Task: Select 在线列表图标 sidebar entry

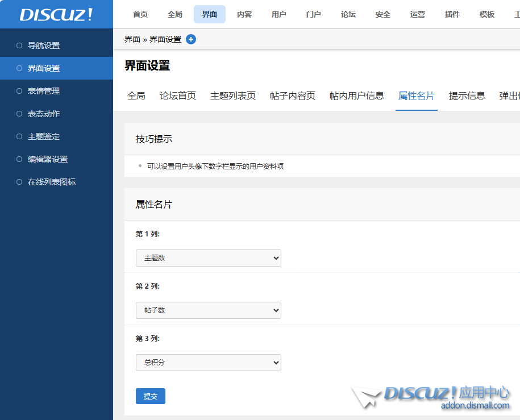Action: pyautogui.click(x=52, y=182)
